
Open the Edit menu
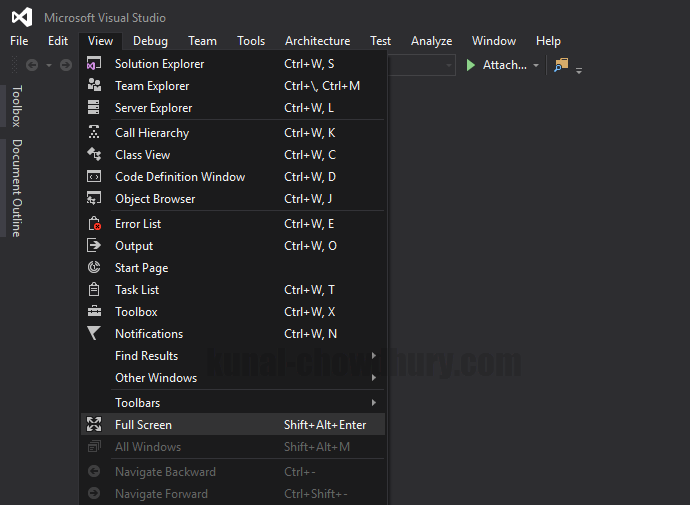[x=58, y=41]
